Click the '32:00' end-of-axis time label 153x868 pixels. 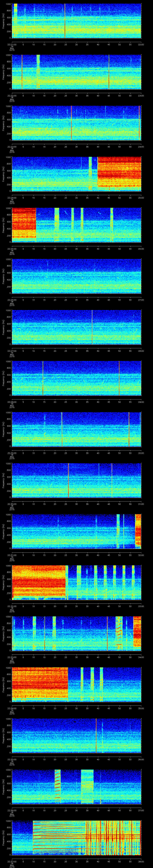(141, 555)
